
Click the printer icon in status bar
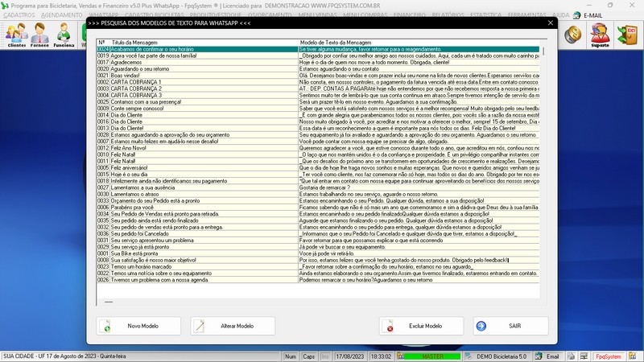coord(571,356)
